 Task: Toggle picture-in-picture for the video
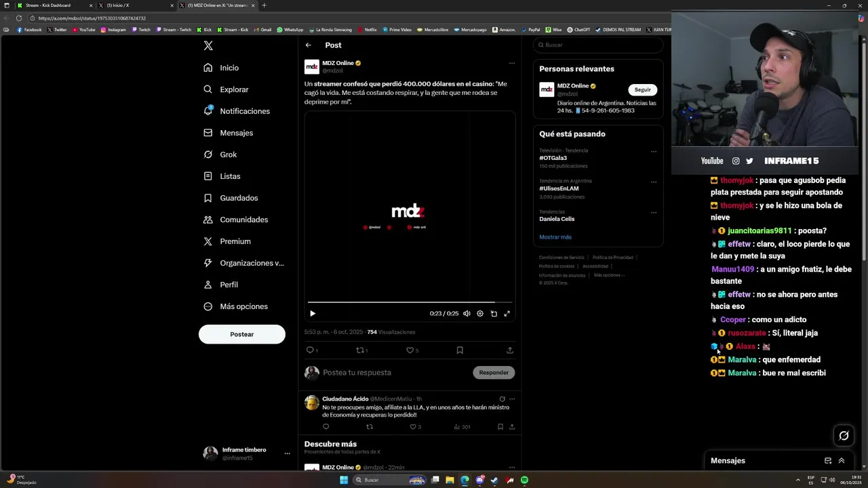(x=494, y=314)
